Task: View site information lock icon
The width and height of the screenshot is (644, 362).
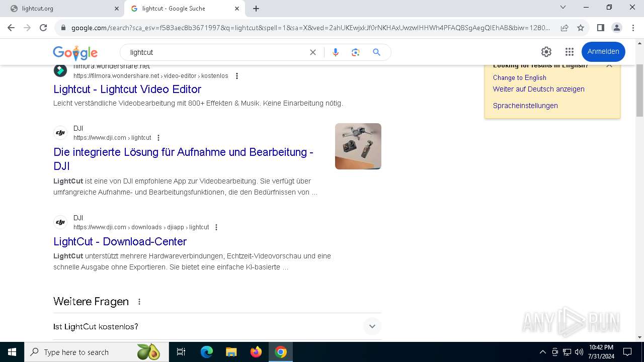Action: point(63,28)
